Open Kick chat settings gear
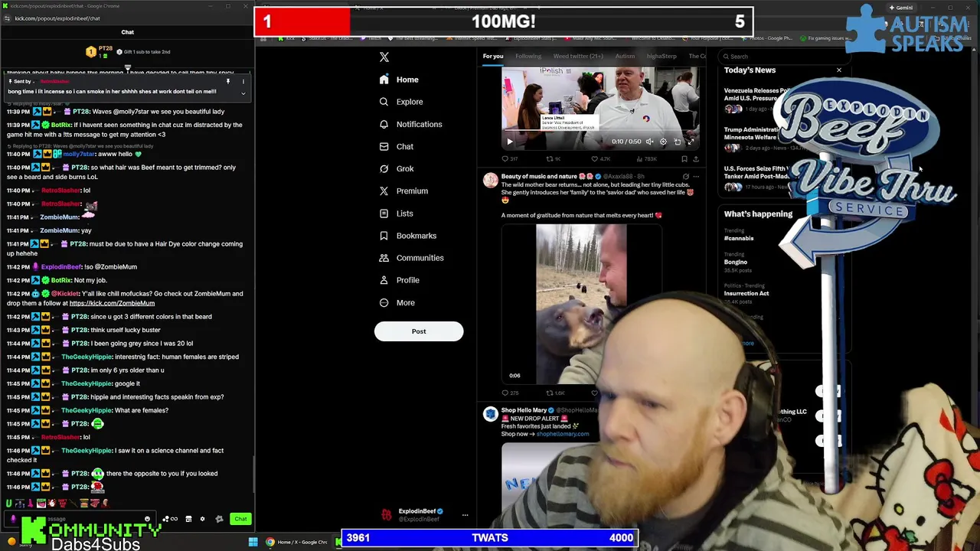 pyautogui.click(x=202, y=519)
